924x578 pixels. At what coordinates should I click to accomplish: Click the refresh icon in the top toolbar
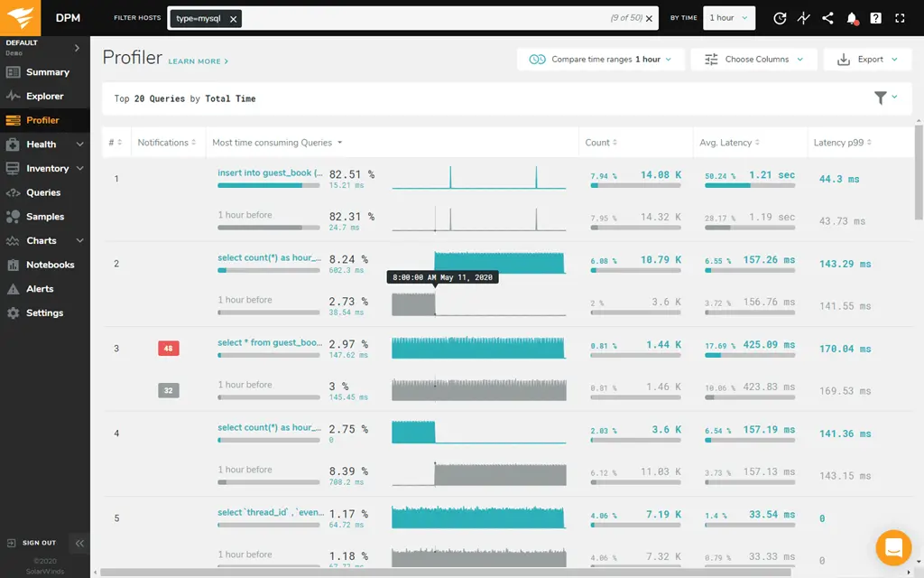click(x=779, y=18)
